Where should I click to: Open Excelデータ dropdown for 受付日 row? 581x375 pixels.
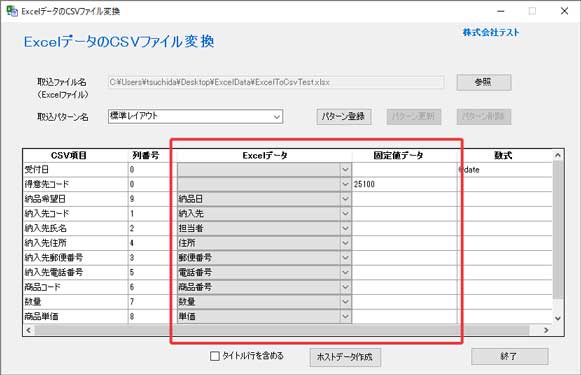click(x=345, y=170)
